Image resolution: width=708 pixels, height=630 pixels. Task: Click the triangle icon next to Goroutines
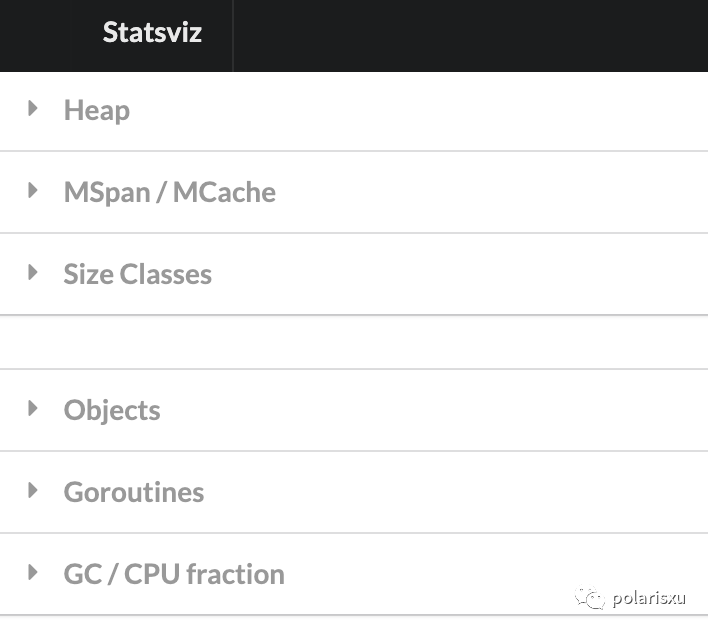(x=33, y=490)
